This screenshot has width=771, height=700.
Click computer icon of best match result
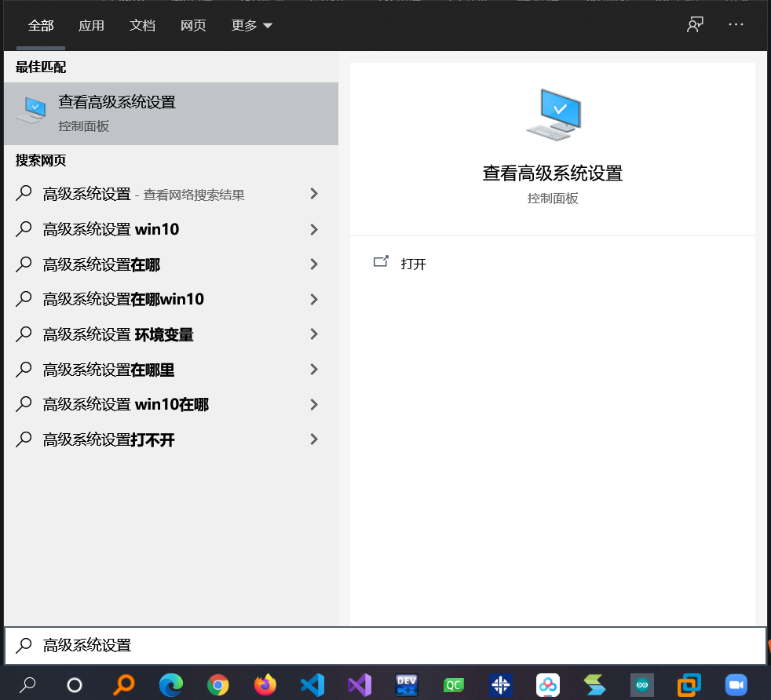tap(31, 110)
